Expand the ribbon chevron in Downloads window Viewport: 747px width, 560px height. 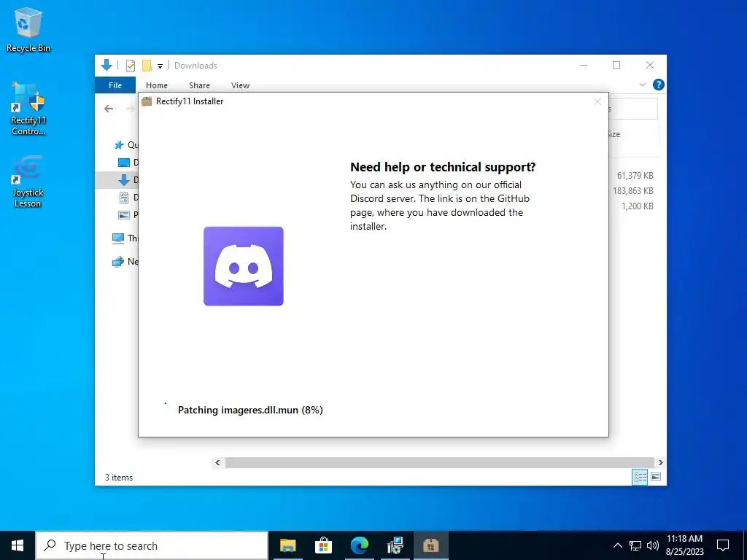point(642,85)
